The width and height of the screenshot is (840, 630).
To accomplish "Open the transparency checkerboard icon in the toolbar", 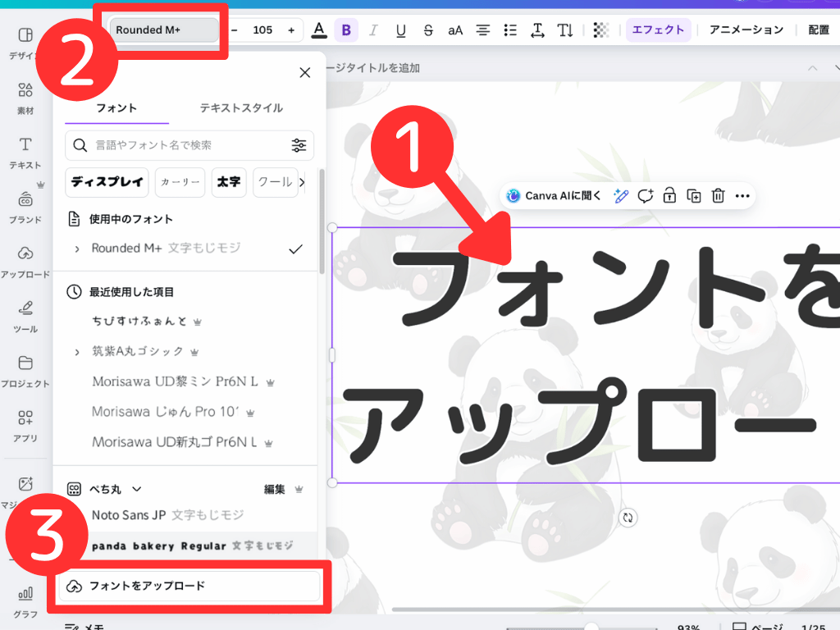I will pos(601,30).
